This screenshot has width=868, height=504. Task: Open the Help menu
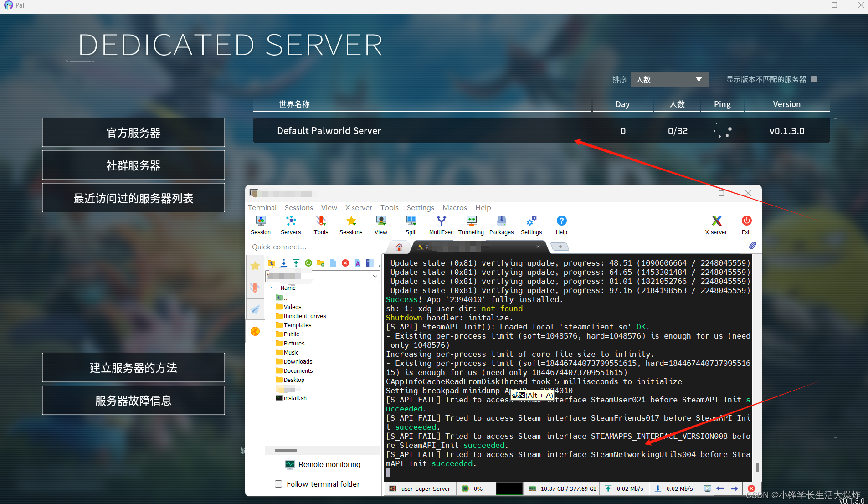[x=483, y=207]
